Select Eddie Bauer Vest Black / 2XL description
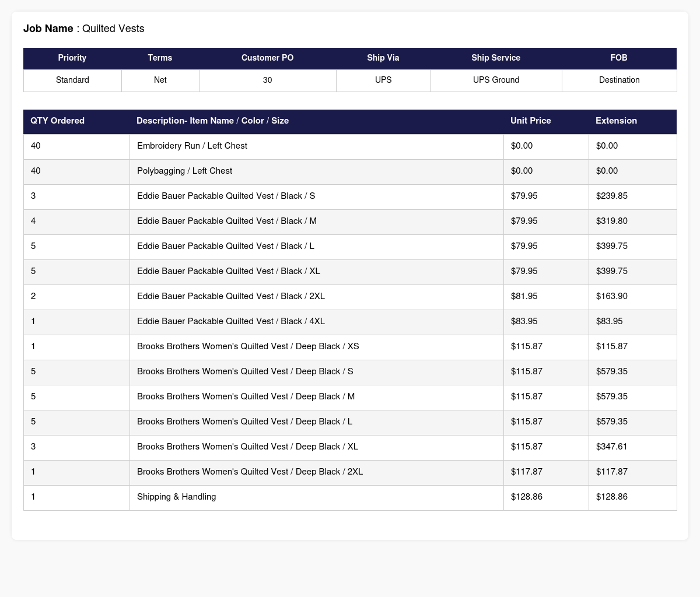700x597 pixels. coord(231,296)
